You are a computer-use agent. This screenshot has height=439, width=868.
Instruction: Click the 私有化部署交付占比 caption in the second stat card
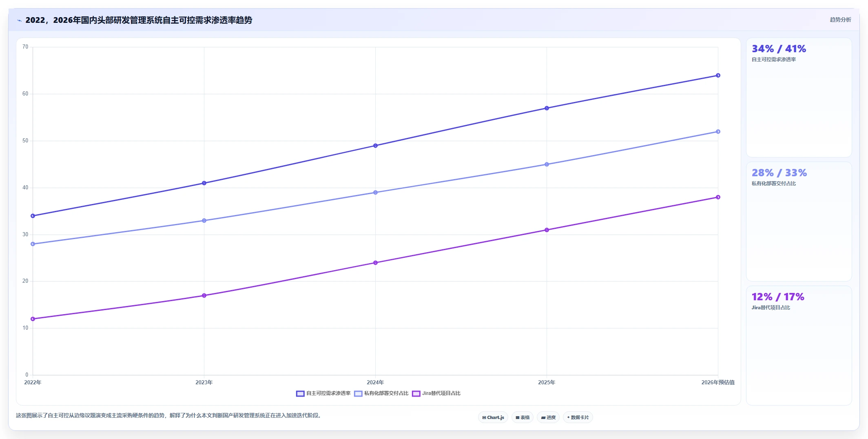click(x=774, y=184)
